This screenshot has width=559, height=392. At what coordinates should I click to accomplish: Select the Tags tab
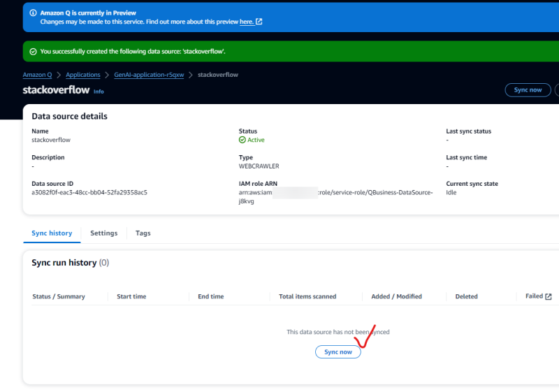143,233
